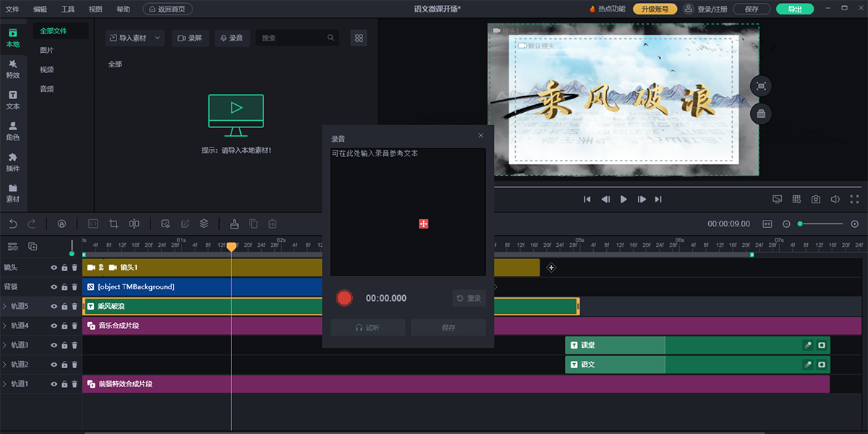Switch media view with the grid icon
The image size is (868, 434).
tap(358, 38)
